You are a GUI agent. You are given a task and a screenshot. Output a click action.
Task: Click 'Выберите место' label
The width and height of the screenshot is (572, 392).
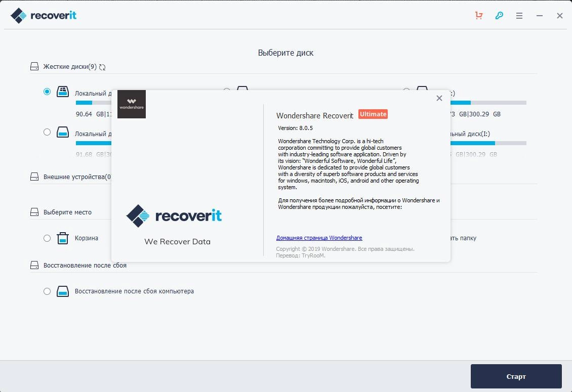pos(67,212)
